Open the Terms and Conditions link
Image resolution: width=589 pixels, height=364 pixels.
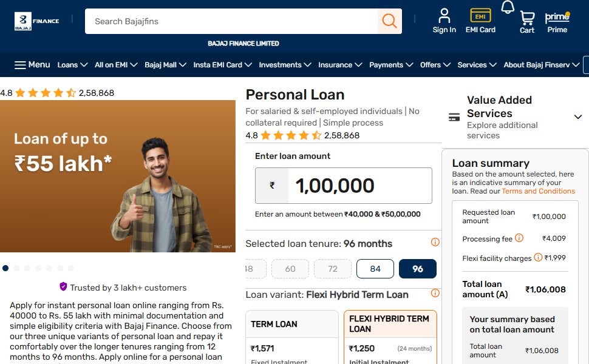click(x=538, y=190)
